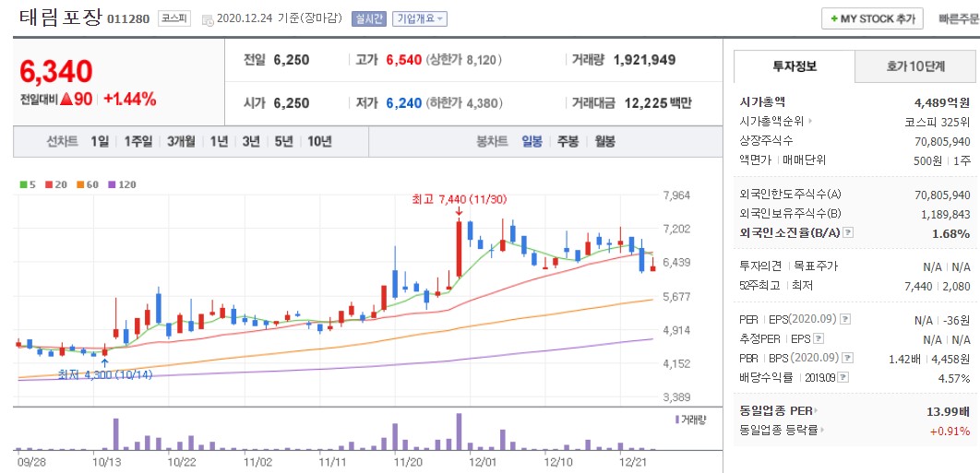980x473 pixels.
Task: Click the 상장주식수 value 70,805,940
Action: 942,141
